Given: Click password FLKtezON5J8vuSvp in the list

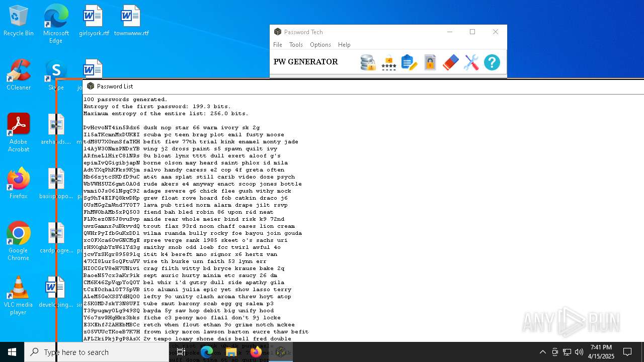Looking at the screenshot, I should coord(112,219).
